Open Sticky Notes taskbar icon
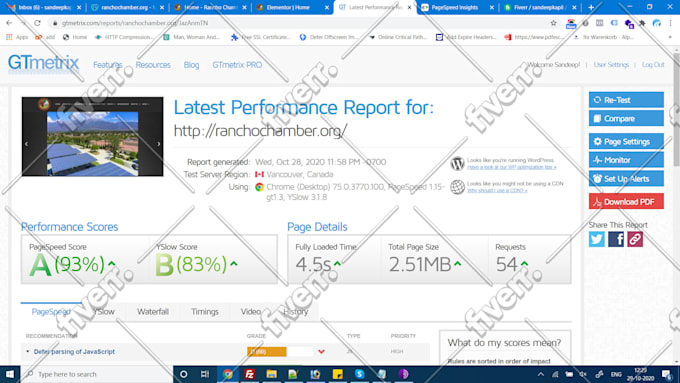 tap(337, 374)
